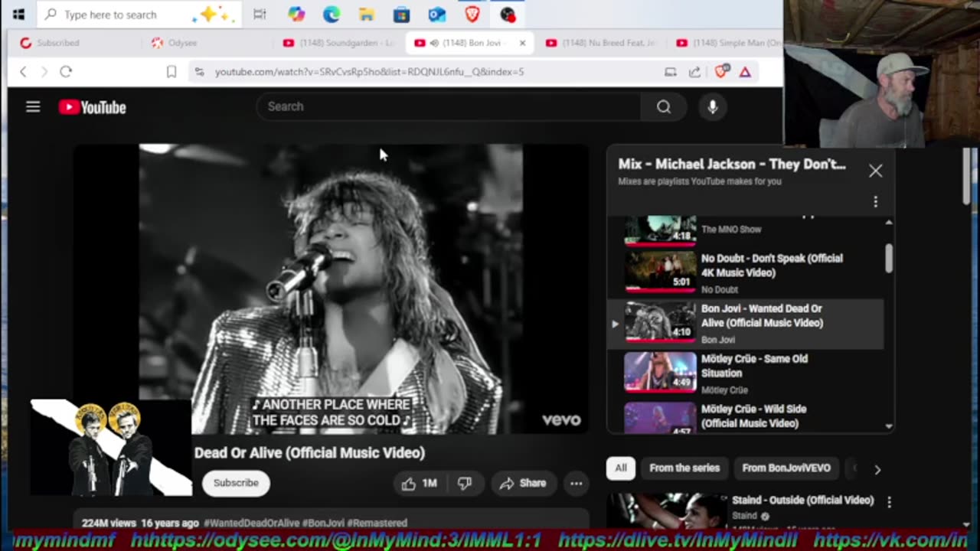Screen dimensions: 980x551
Task: Switch to the Odysee browser tab
Action: click(205, 43)
